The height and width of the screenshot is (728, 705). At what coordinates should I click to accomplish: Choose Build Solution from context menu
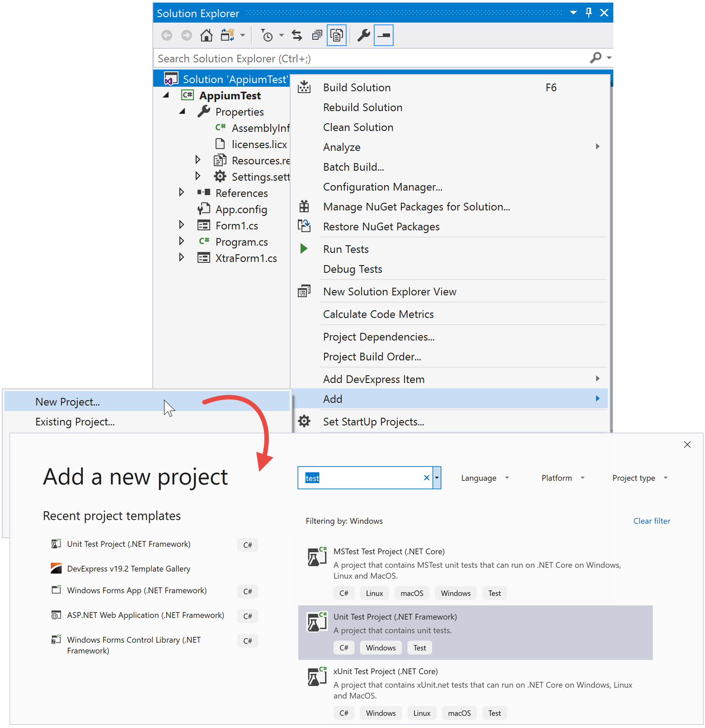[450, 88]
